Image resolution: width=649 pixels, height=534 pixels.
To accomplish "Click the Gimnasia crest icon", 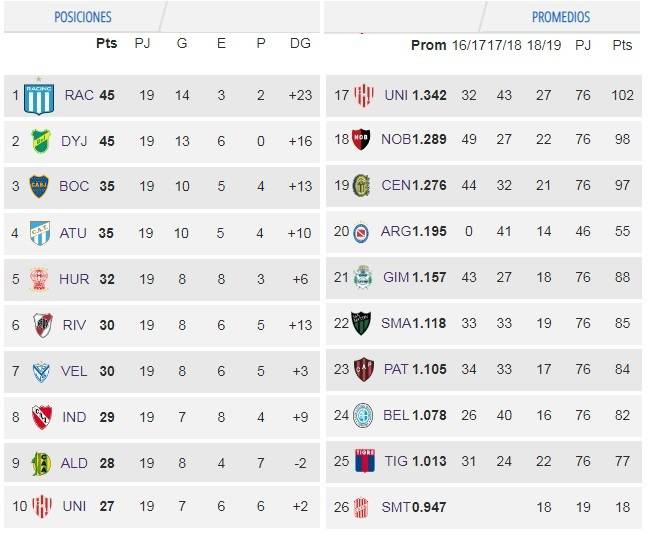I will coord(363,277).
